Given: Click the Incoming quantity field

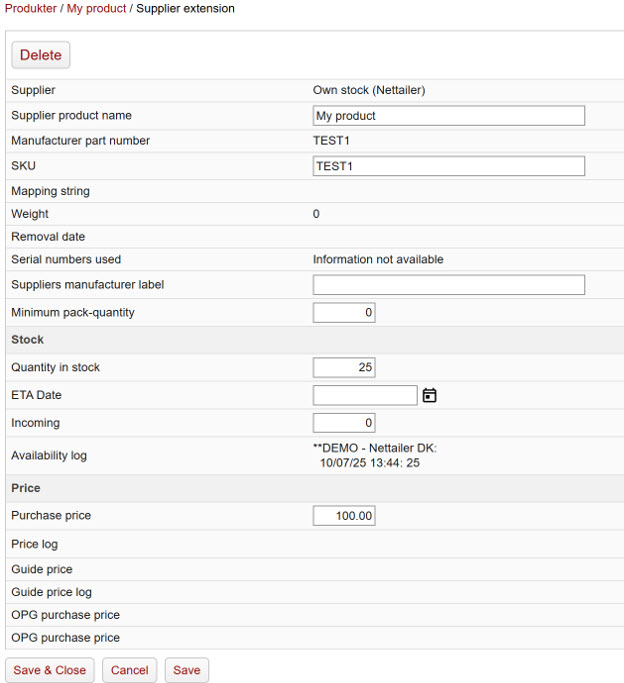Looking at the screenshot, I should pyautogui.click(x=344, y=423).
